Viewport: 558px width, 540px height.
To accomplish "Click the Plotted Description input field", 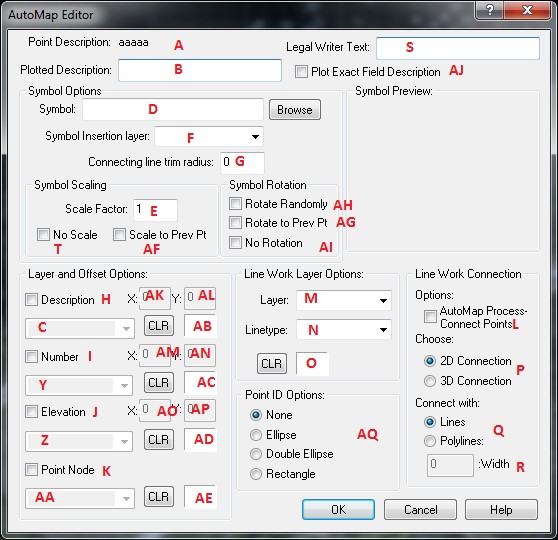I will 200,70.
